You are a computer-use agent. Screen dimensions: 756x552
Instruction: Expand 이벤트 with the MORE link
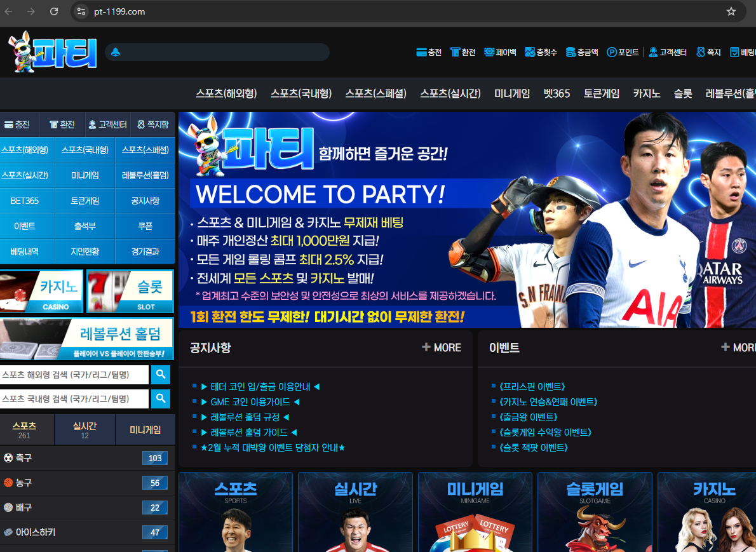(x=738, y=347)
